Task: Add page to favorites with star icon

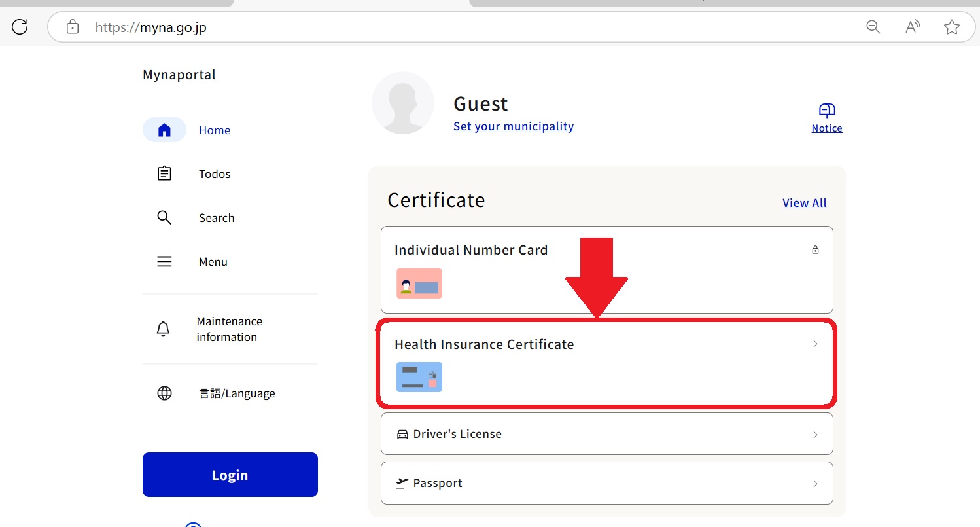Action: coord(952,27)
